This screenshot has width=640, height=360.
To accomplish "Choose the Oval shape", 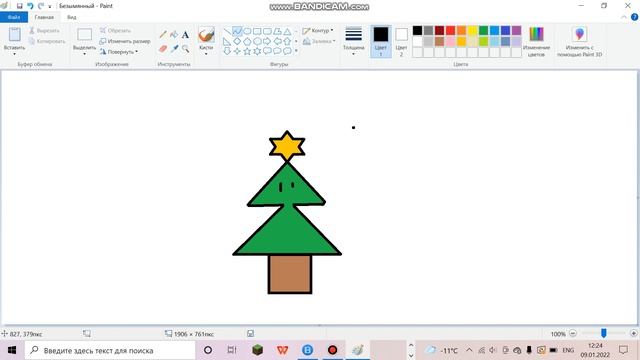I will 247,31.
